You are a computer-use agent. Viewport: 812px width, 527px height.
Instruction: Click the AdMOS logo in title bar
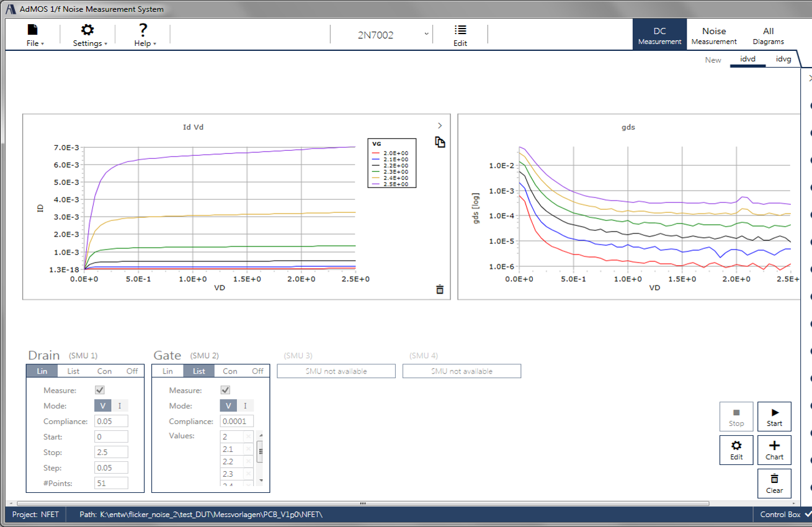tap(11, 9)
